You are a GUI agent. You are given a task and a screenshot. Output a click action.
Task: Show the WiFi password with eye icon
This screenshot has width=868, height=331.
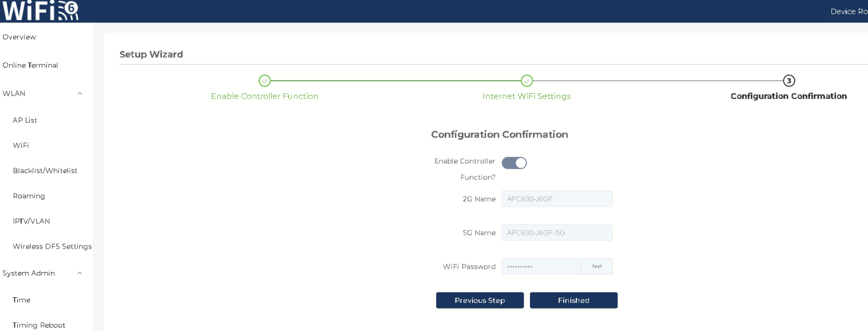(x=597, y=266)
